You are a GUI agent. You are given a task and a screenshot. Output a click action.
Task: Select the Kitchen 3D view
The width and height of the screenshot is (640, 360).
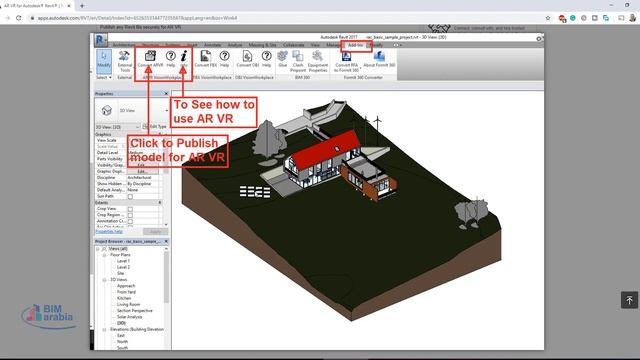click(124, 298)
